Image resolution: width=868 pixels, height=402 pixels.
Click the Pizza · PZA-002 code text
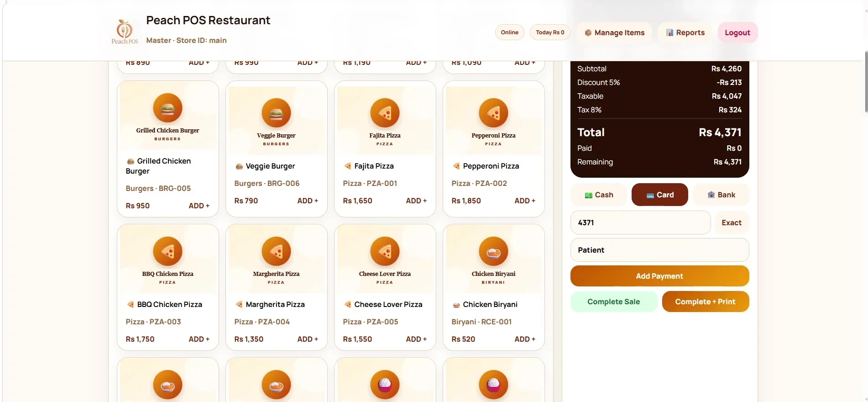[x=479, y=183]
